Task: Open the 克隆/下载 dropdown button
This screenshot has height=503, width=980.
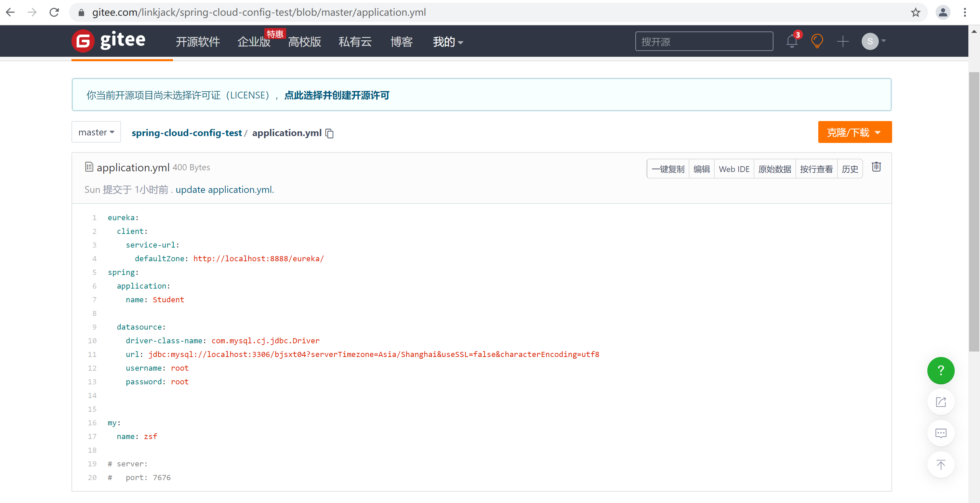Action: 855,132
